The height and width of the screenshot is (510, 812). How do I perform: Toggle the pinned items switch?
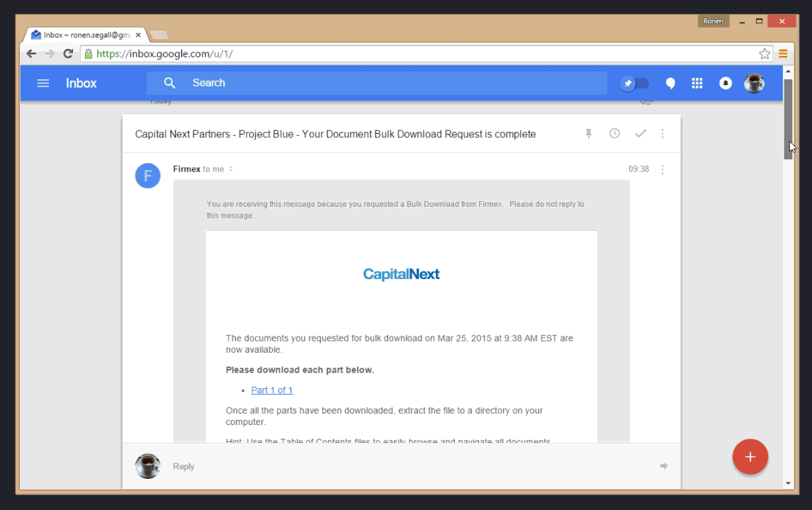635,84
